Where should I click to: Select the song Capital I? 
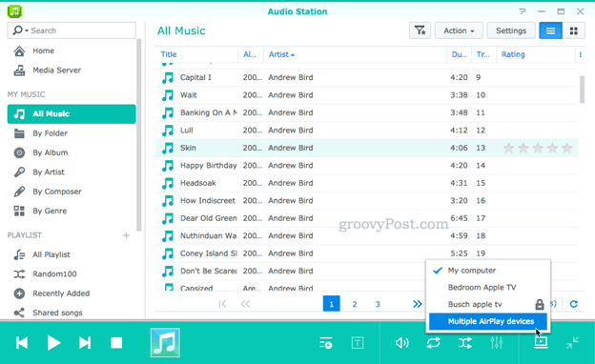tap(366, 77)
